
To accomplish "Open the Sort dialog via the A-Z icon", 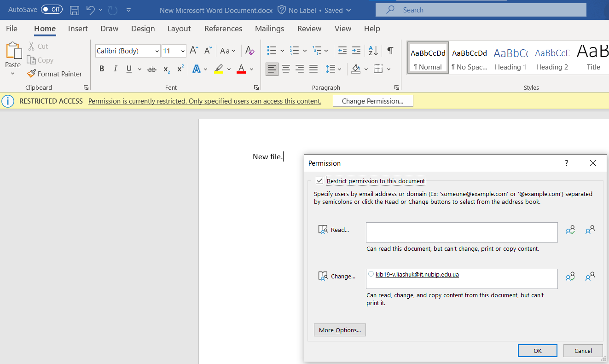I will [x=372, y=51].
